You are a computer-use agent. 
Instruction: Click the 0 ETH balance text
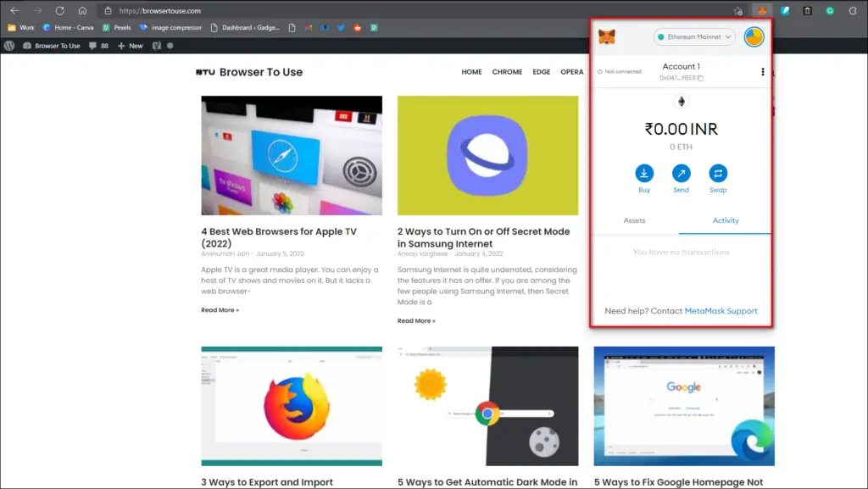681,147
